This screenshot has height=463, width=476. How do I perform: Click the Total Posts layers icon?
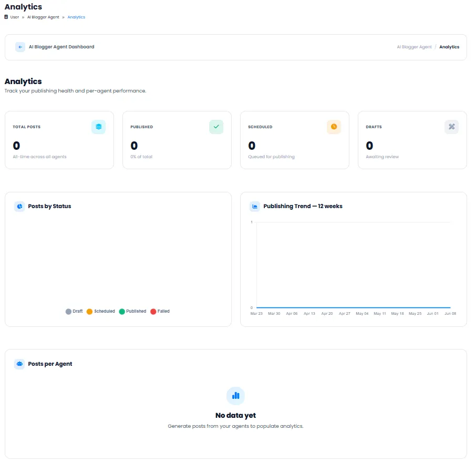point(98,127)
